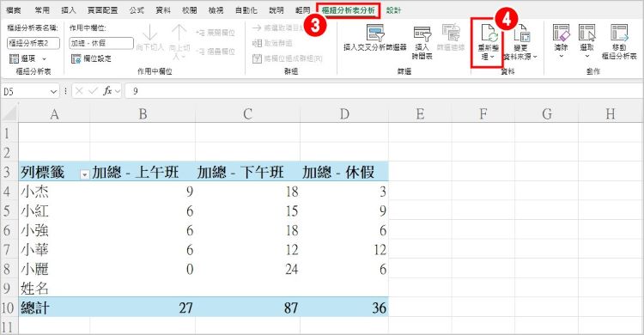Click 向下切入 drill down arrow
This screenshot has width=644, height=335.
(x=150, y=32)
